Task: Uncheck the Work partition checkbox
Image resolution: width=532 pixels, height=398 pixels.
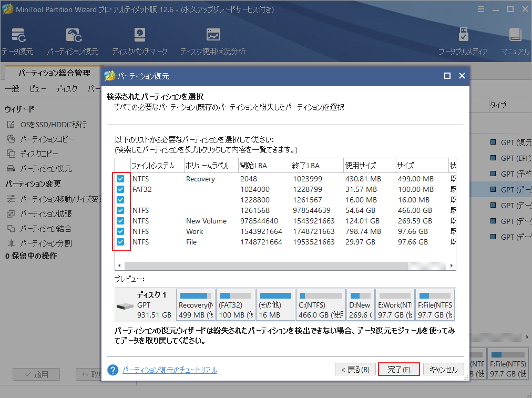Action: [x=120, y=231]
